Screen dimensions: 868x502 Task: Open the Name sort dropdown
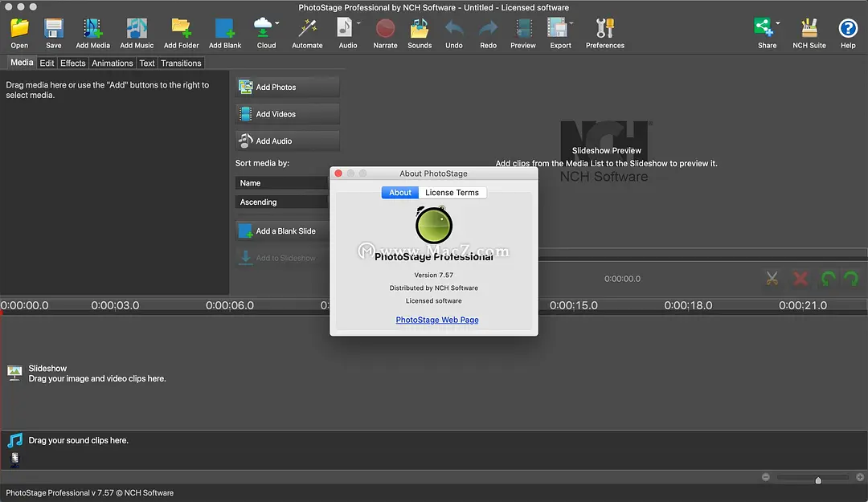[282, 182]
